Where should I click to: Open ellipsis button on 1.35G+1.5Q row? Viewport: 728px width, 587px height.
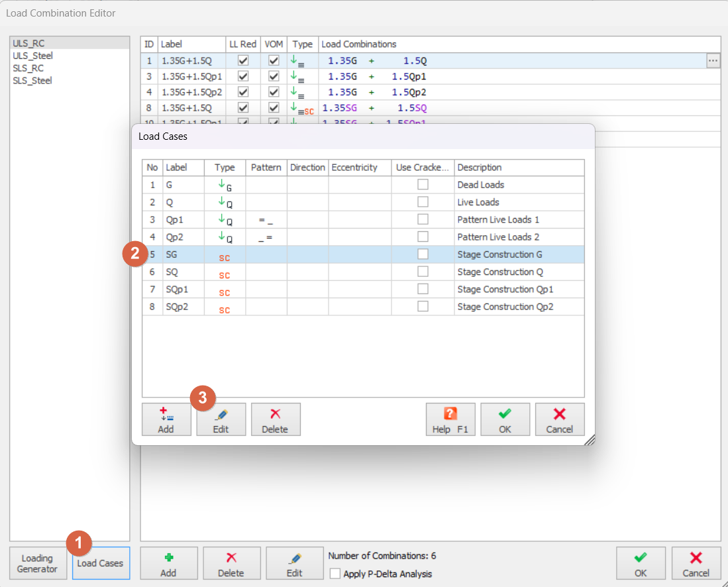click(x=713, y=61)
